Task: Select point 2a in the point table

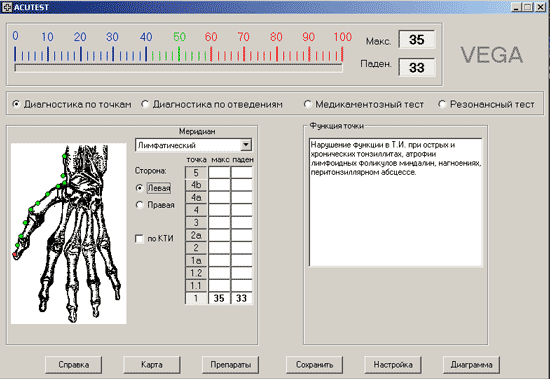Action: point(196,235)
